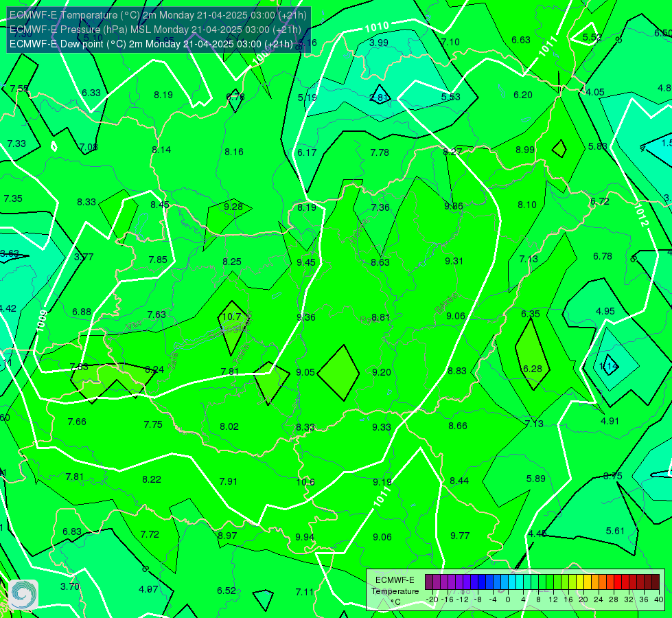The width and height of the screenshot is (672, 618).
Task: Select the ECMWF-E Temperature 2m layer label
Action: 158,15
